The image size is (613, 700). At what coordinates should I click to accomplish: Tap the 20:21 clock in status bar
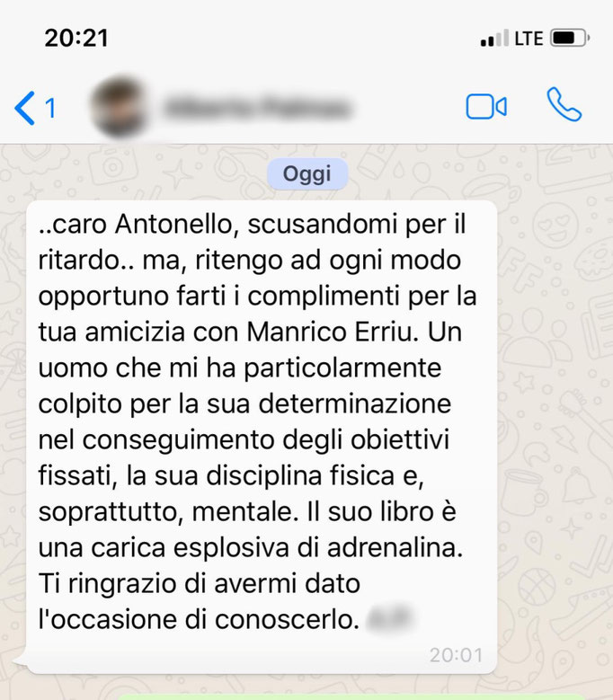(x=76, y=38)
